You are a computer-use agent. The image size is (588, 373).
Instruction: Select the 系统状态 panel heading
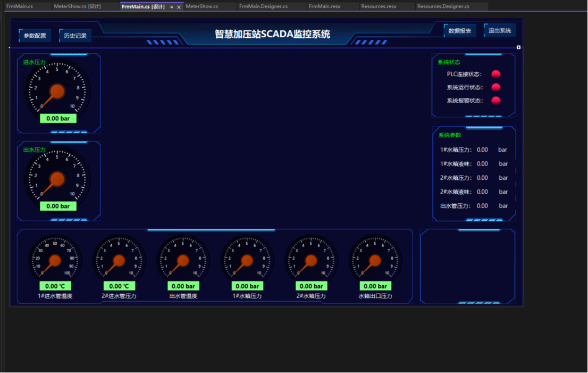tap(449, 62)
